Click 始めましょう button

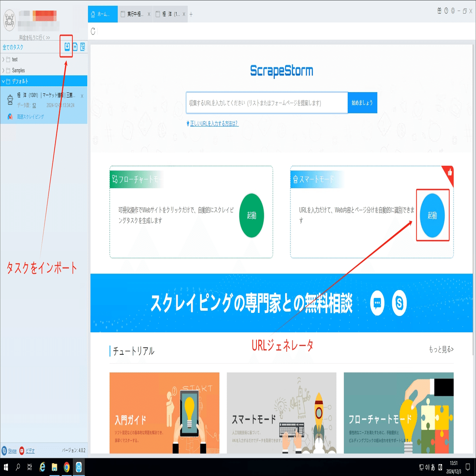[362, 103]
